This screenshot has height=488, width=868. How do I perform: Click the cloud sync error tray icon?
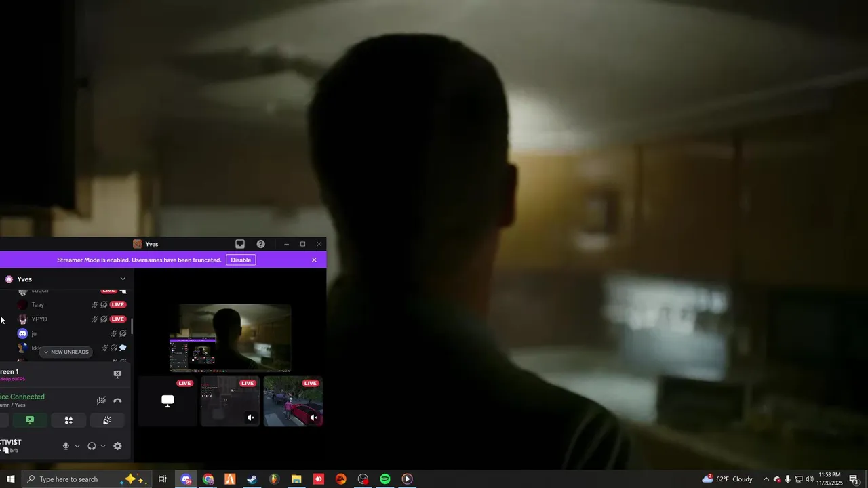coord(777,479)
